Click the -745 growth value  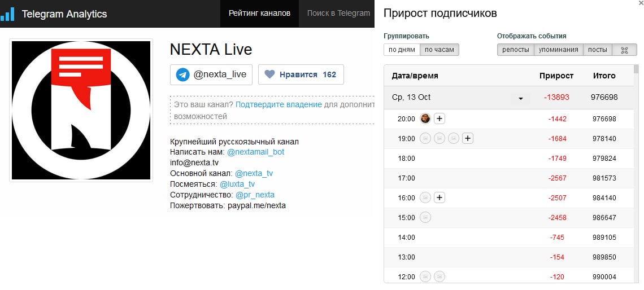[x=557, y=237]
